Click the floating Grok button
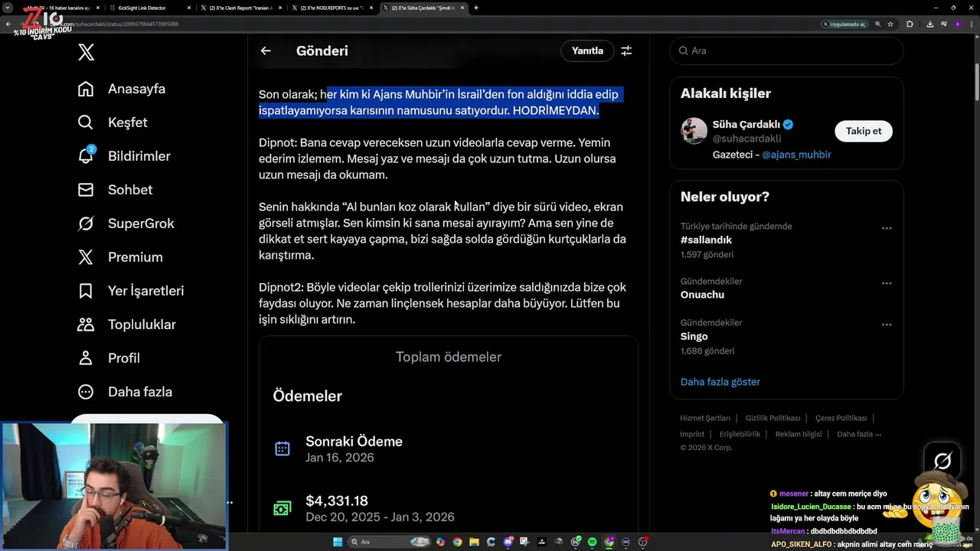This screenshot has height=551, width=980. 942,461
